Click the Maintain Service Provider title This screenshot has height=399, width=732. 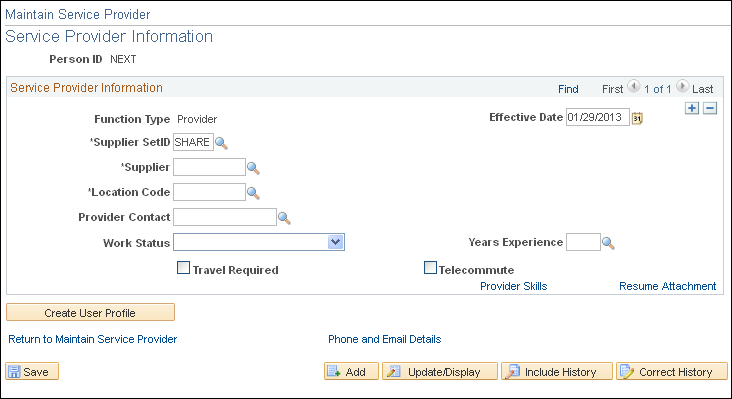[x=77, y=14]
